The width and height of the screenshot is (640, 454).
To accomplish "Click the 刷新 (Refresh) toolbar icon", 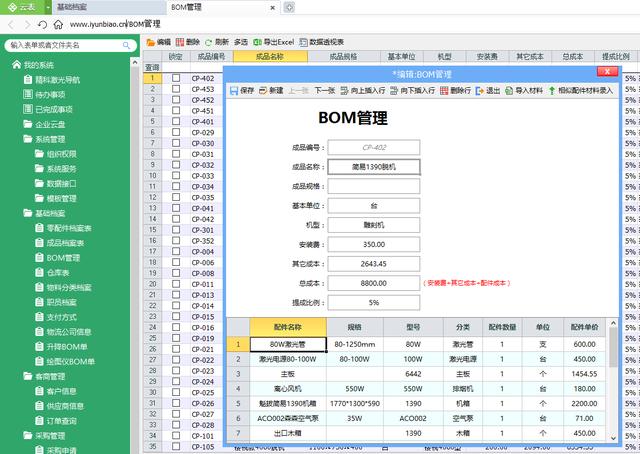I will point(208,42).
